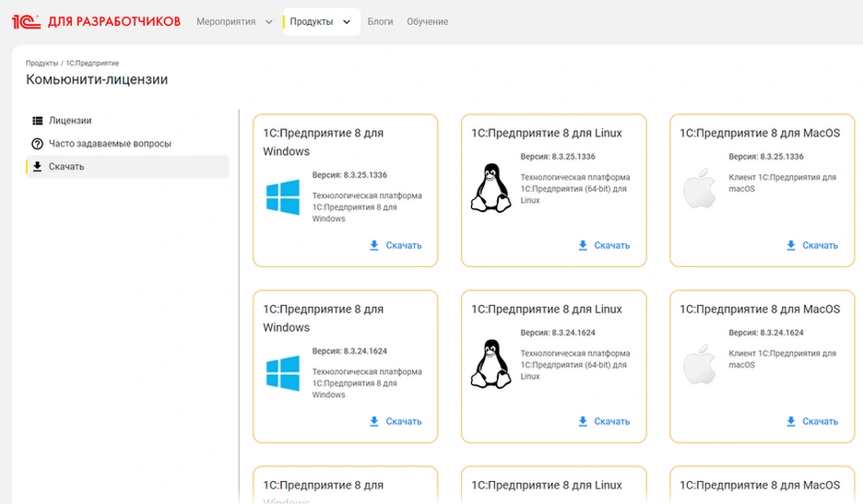863x504 pixels.
Task: Expand the Продукты dropdown menu
Action: tap(321, 21)
